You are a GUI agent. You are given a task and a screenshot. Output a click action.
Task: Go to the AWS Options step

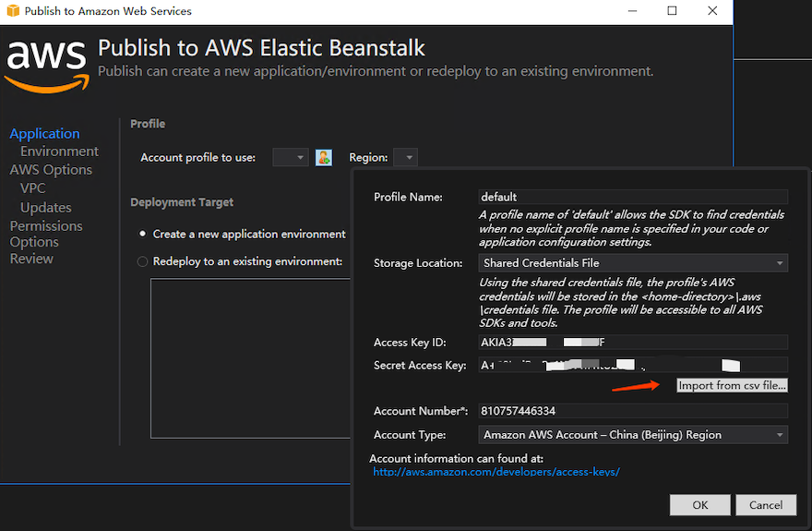point(51,170)
